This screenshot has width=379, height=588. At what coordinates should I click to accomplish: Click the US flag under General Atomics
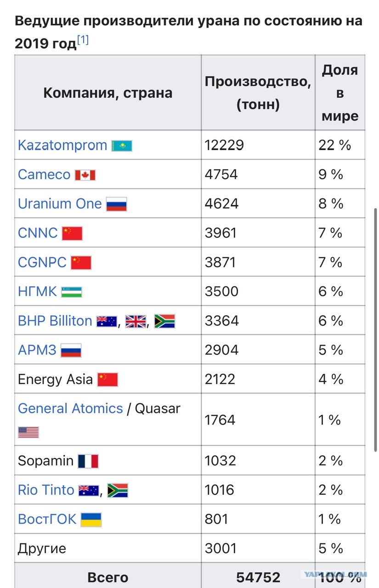28,432
